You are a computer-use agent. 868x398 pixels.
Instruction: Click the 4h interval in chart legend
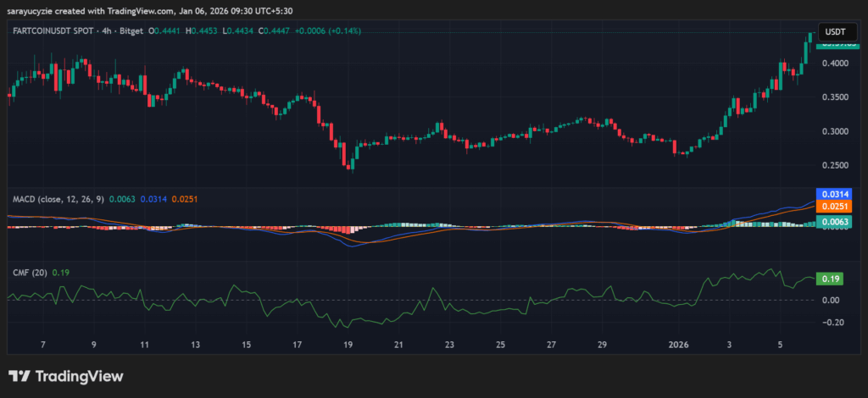pos(110,31)
